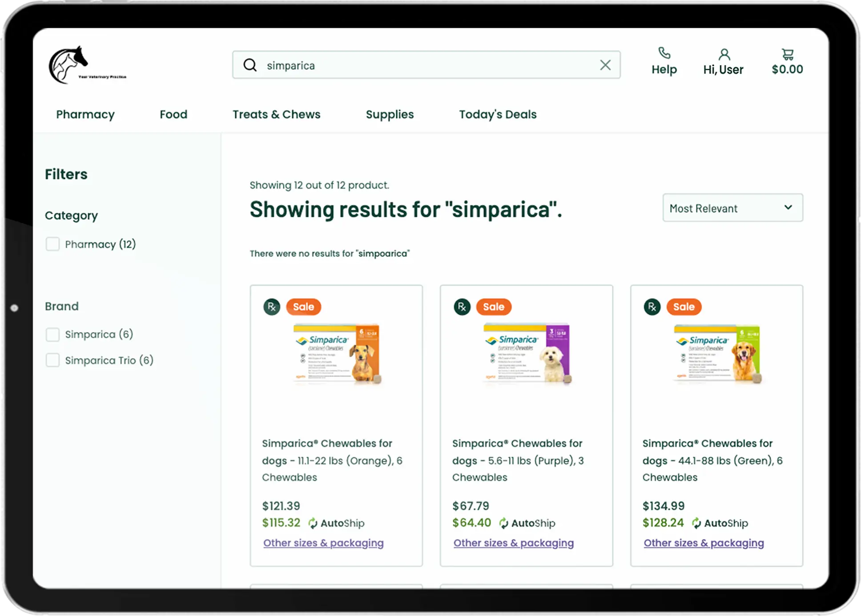Click Sale badge on Green Simparica card
Screen dimensions: 861x616
coord(684,307)
